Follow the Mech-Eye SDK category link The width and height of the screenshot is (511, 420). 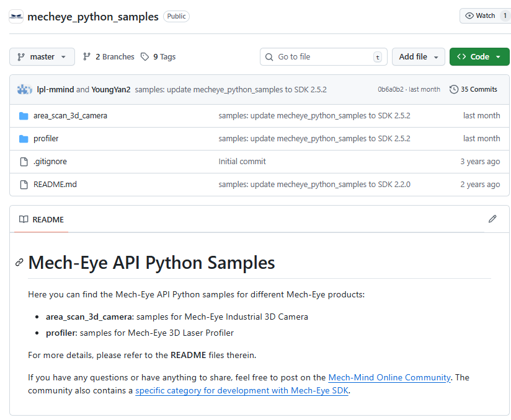pos(241,390)
